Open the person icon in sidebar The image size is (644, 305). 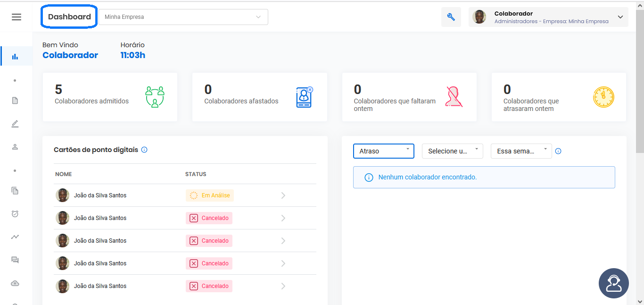(x=15, y=147)
